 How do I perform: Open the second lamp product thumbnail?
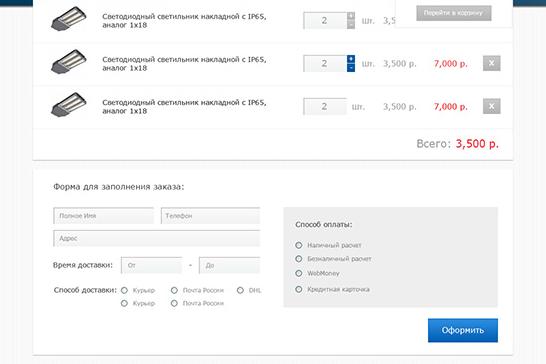69,62
